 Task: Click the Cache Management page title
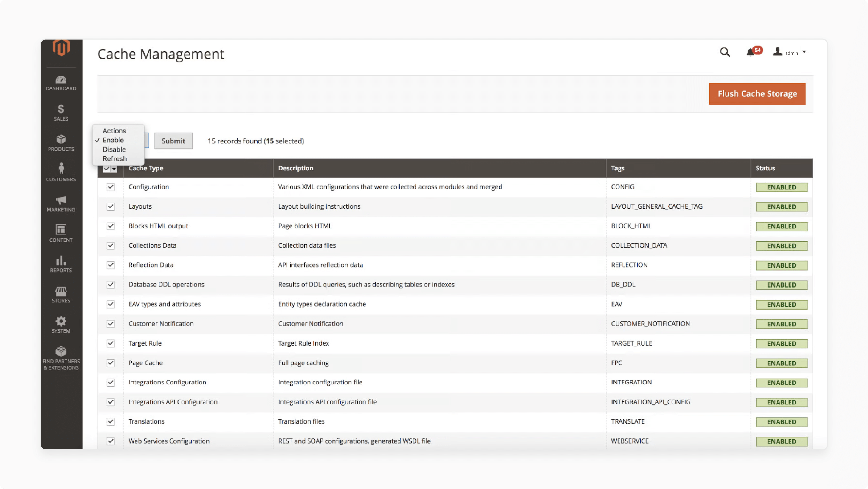pos(161,54)
